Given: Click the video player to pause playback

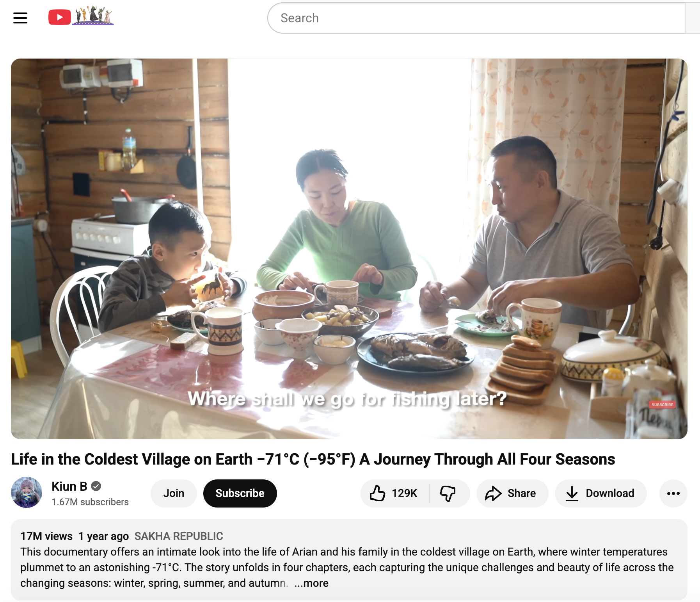Looking at the screenshot, I should pos(349,249).
